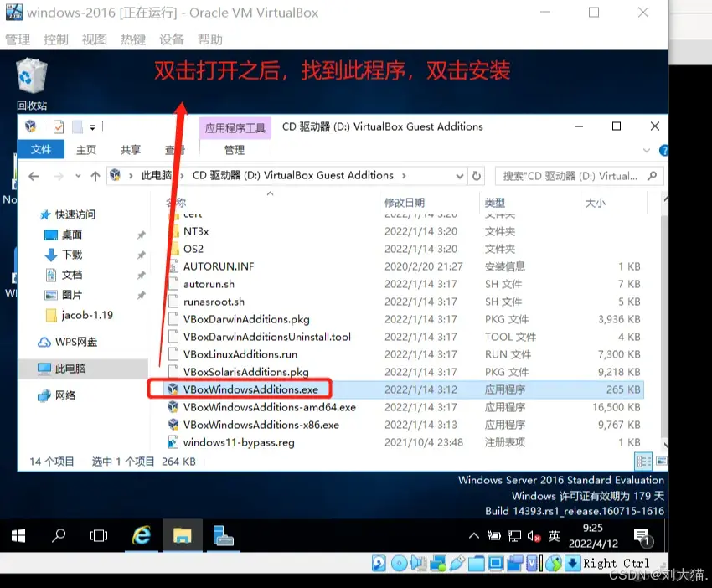Viewport: 712px width, 588px height.
Task: Click the network adapter icon in VirtualBox status bar
Action: point(438,564)
